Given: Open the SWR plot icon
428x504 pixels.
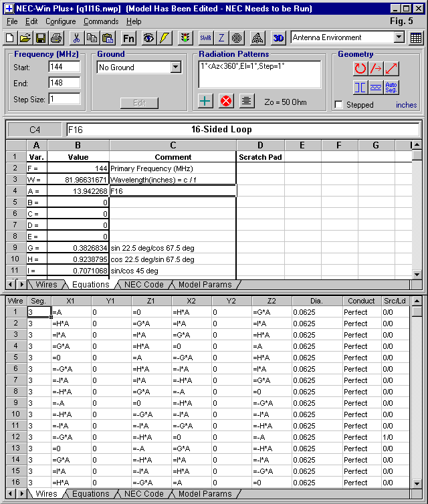Looking at the screenshot, I should click(x=205, y=37).
